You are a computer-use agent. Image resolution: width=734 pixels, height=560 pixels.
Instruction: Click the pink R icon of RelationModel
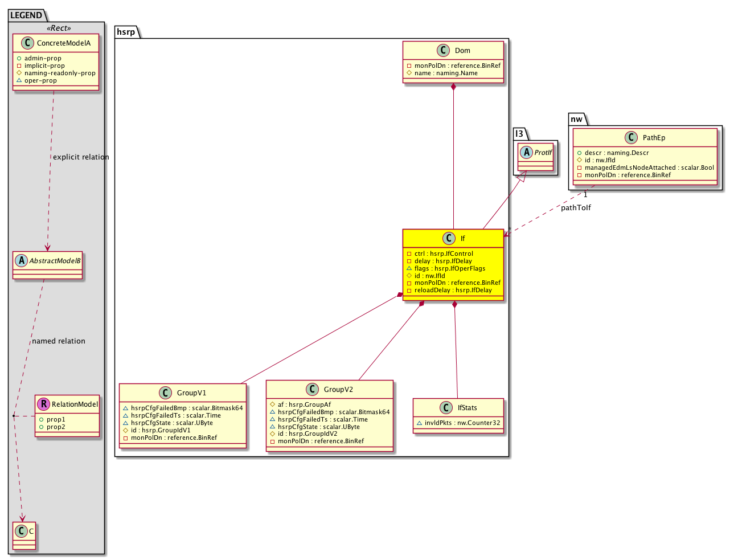click(x=44, y=404)
